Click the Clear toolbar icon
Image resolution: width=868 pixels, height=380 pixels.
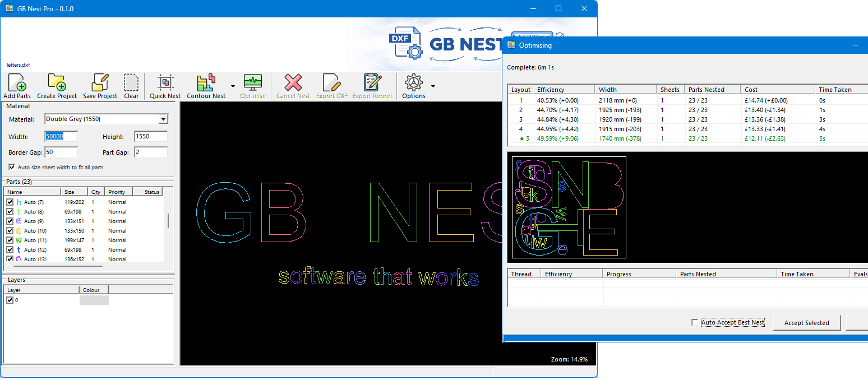(x=131, y=83)
